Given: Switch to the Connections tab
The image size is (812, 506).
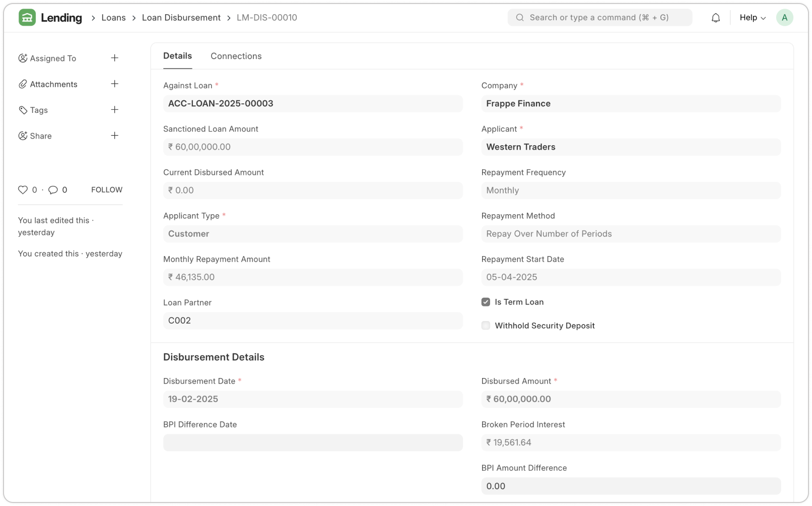Looking at the screenshot, I should coord(236,56).
